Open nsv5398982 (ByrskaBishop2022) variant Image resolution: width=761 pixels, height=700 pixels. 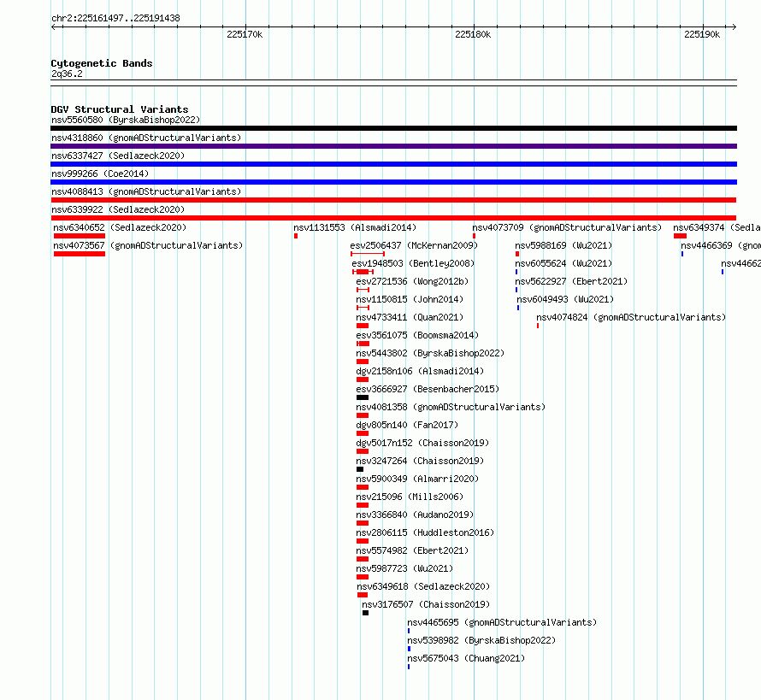click(481, 640)
